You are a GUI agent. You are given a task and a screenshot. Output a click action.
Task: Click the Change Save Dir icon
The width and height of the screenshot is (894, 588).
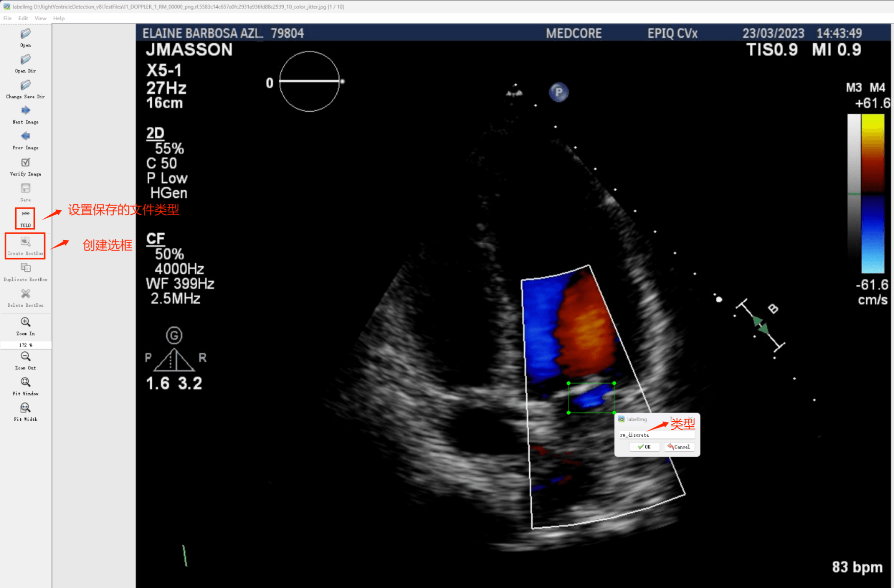click(x=25, y=85)
